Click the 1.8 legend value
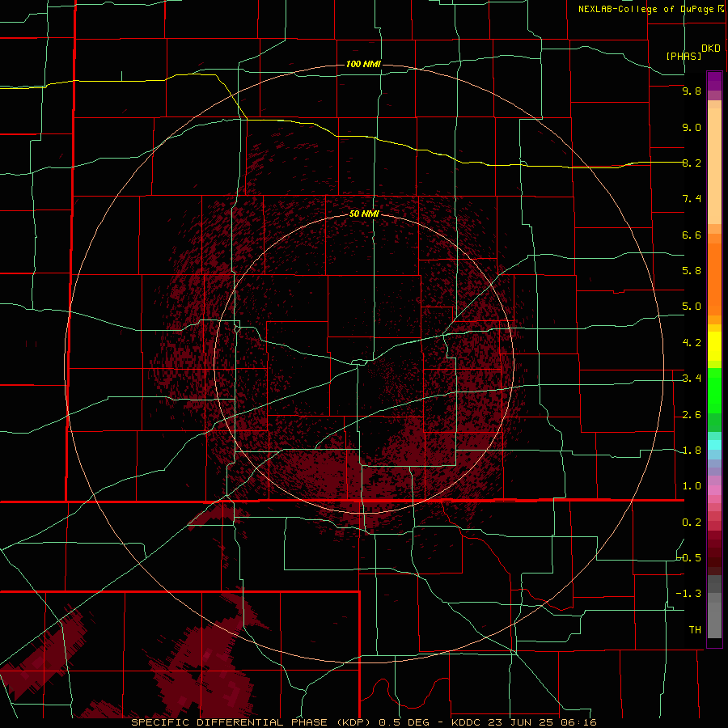This screenshot has width=728, height=728. click(692, 451)
